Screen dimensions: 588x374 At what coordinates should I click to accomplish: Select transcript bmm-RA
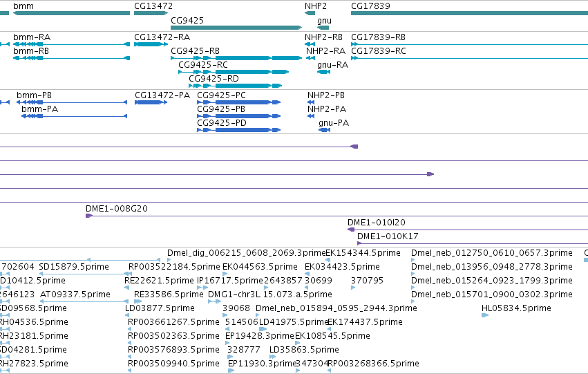click(x=32, y=37)
